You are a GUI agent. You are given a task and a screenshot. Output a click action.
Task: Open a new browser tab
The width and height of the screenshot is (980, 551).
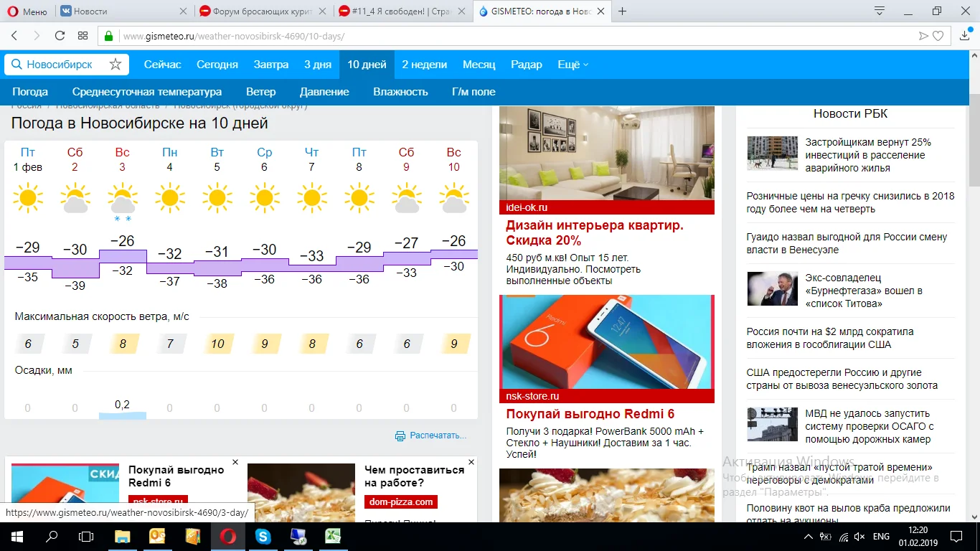[622, 11]
